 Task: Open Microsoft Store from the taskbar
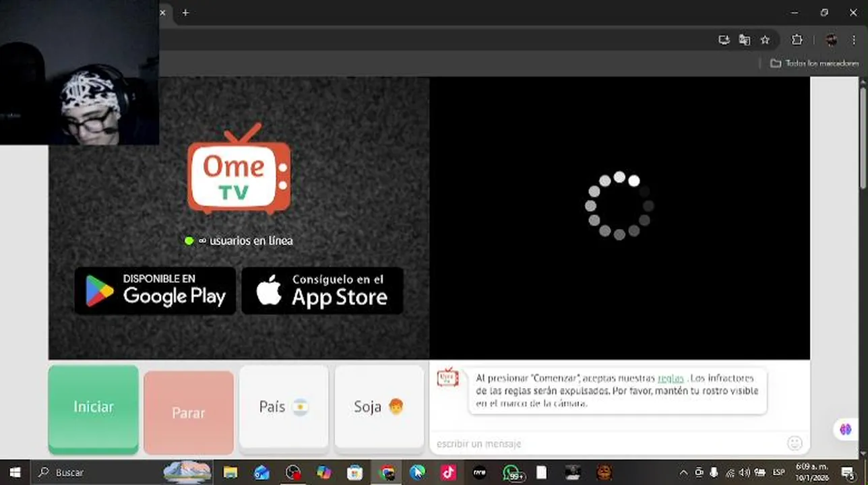(354, 472)
